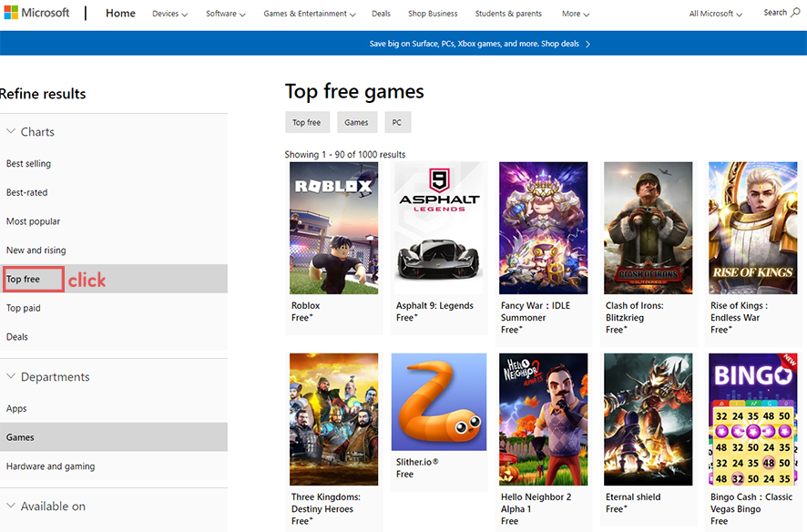Screen dimensions: 807x532
Task: Open Three Kingdoms: Destiny Heroes title
Action: pyautogui.click(x=326, y=503)
